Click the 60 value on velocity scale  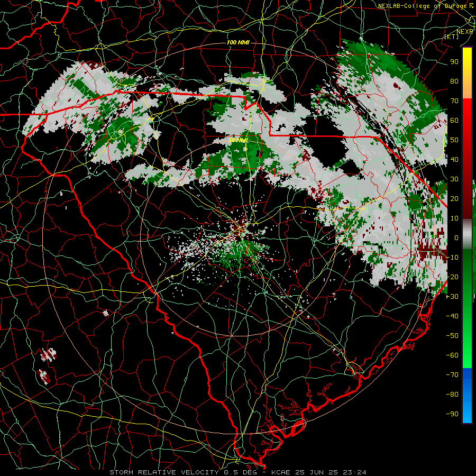[x=454, y=120]
